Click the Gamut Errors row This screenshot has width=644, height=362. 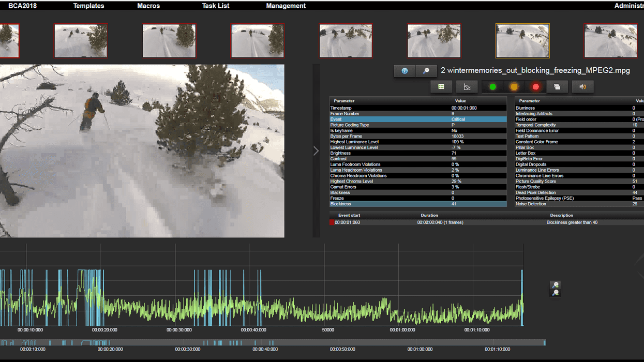coord(418,187)
